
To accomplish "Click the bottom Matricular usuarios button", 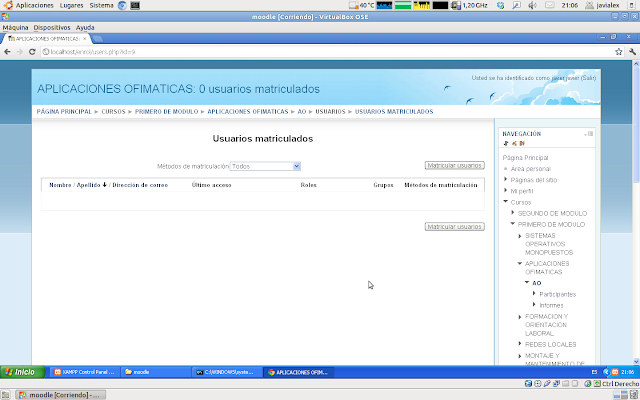I will click(x=455, y=227).
